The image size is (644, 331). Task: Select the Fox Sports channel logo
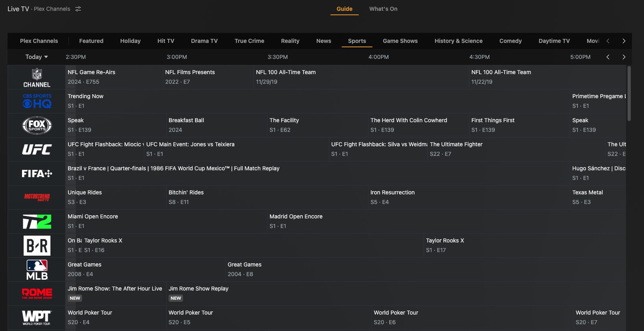tap(37, 125)
